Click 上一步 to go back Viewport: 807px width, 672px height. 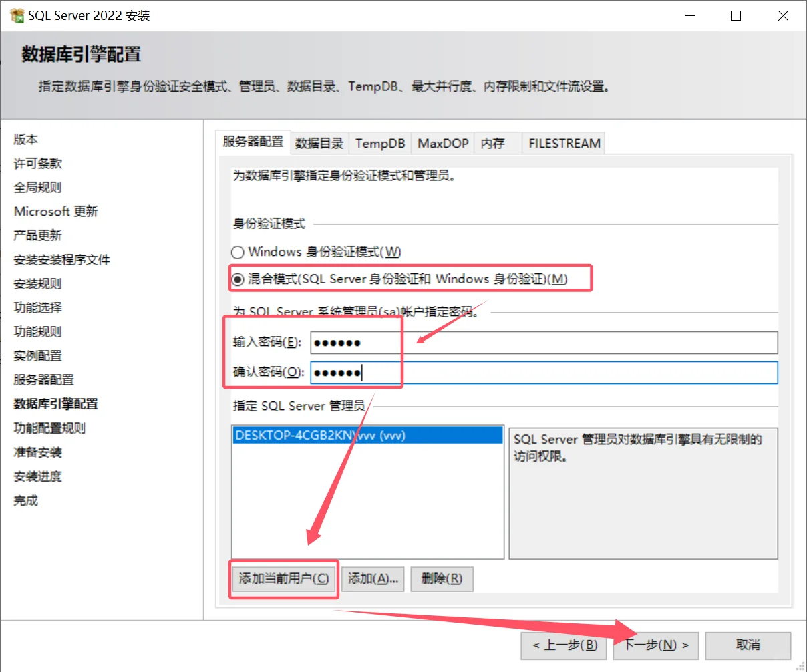[x=563, y=645]
